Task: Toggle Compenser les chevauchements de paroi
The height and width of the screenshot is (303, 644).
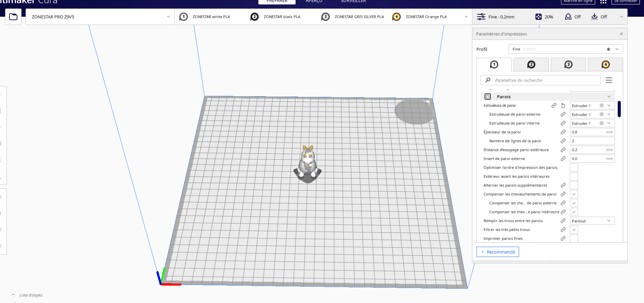Action: click(x=574, y=194)
